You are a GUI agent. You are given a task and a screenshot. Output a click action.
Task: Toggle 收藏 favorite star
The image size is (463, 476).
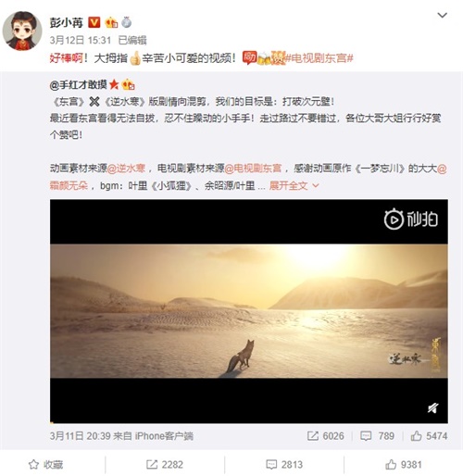point(45,464)
